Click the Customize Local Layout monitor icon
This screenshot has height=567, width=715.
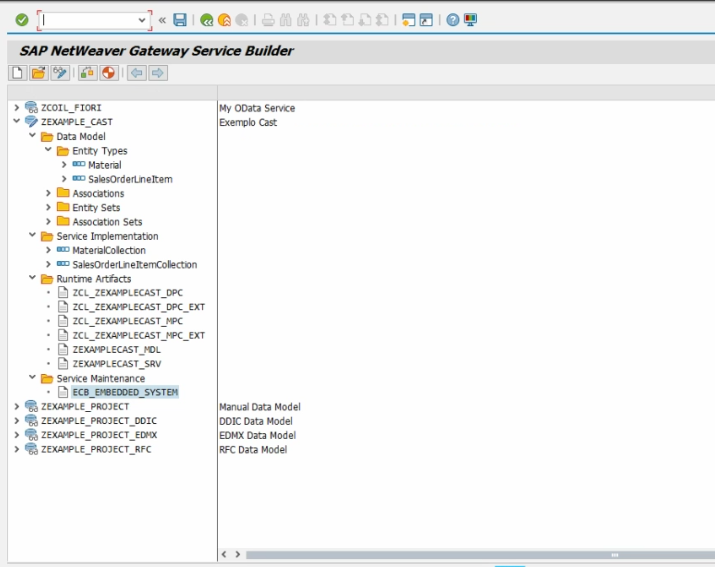click(470, 20)
